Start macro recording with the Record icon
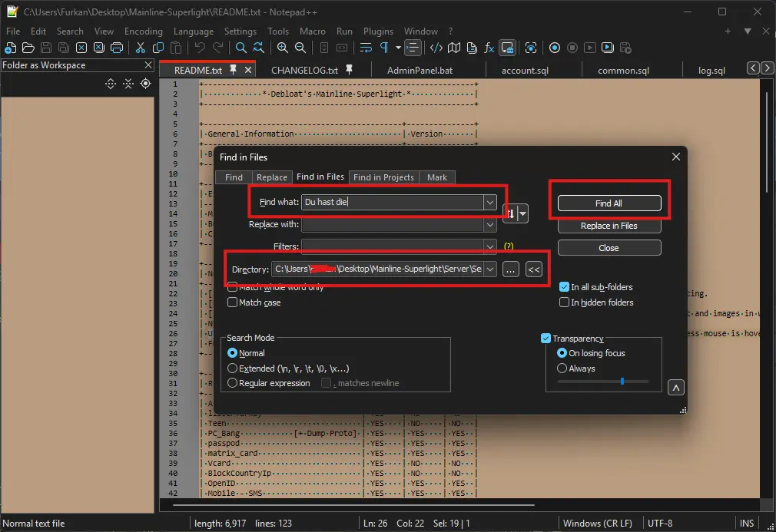 (555, 48)
